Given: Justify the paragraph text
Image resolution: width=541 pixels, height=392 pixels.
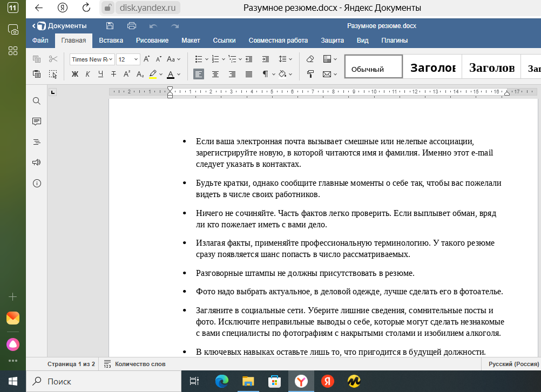Looking at the screenshot, I should (249, 74).
